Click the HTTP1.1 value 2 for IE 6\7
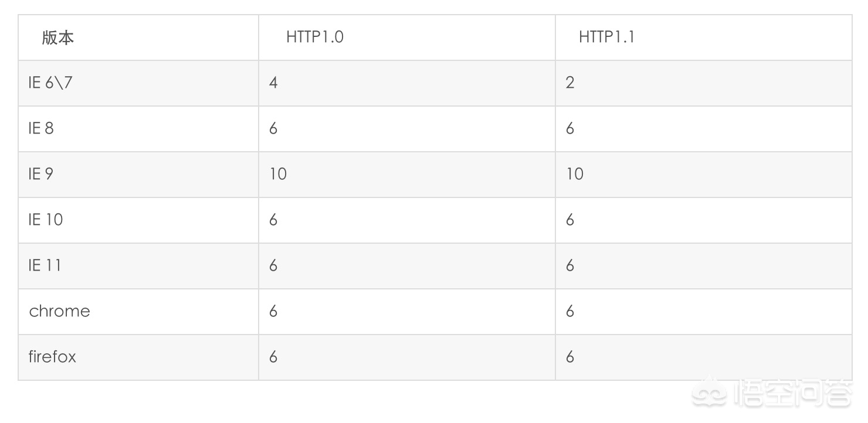 pos(570,83)
